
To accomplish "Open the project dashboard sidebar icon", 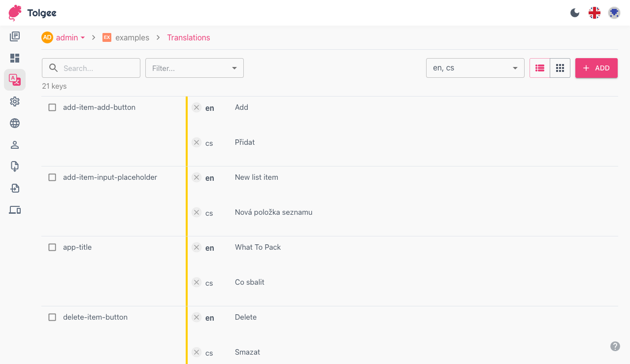I will coord(15,58).
